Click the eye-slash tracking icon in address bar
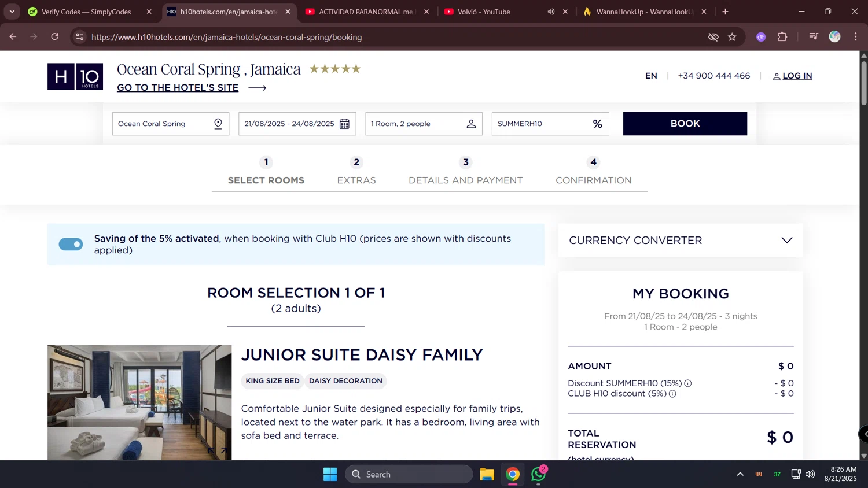The image size is (868, 488). (713, 37)
